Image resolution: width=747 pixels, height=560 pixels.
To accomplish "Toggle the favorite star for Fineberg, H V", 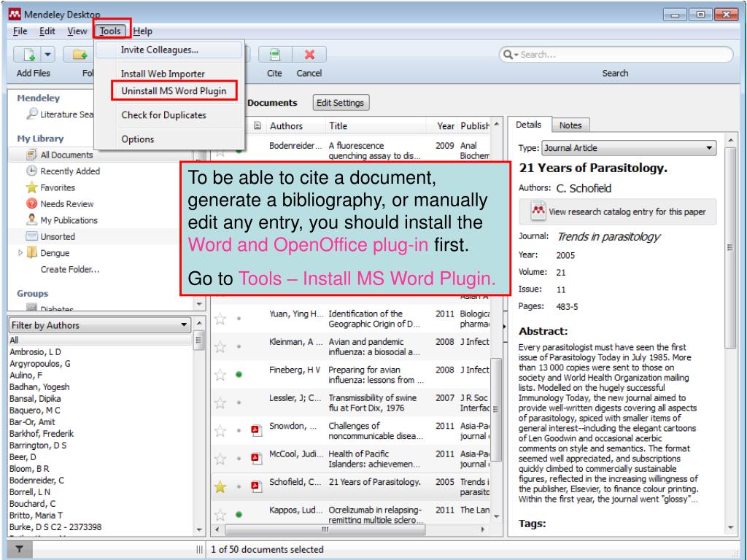I will pos(220,375).
